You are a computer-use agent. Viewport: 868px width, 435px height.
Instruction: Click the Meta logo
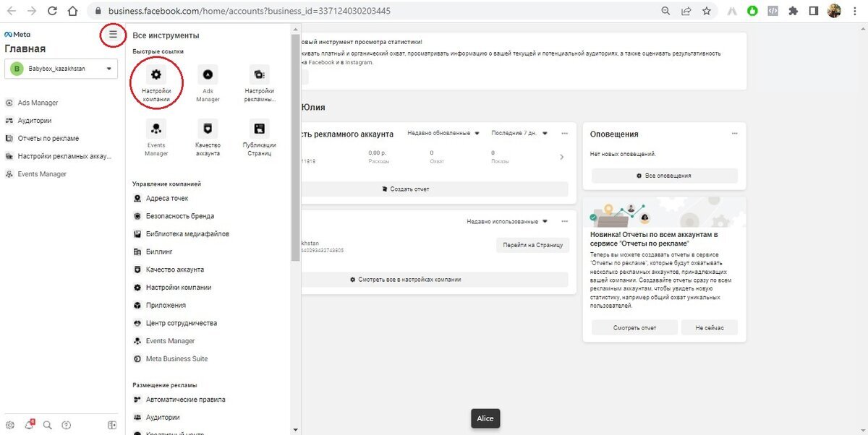click(17, 34)
